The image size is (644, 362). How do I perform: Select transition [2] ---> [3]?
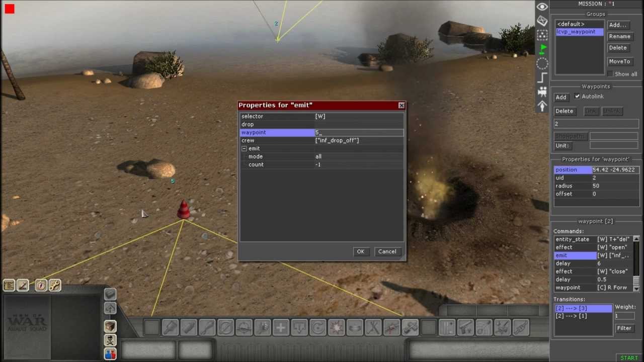point(583,308)
